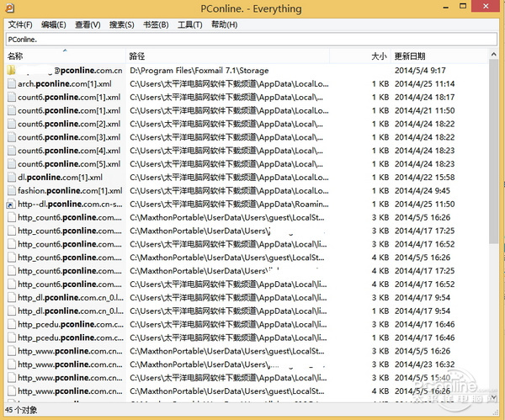Click path D:\Program Files\Foxmail 7.1\Storage
505x420 pixels.
(199, 70)
